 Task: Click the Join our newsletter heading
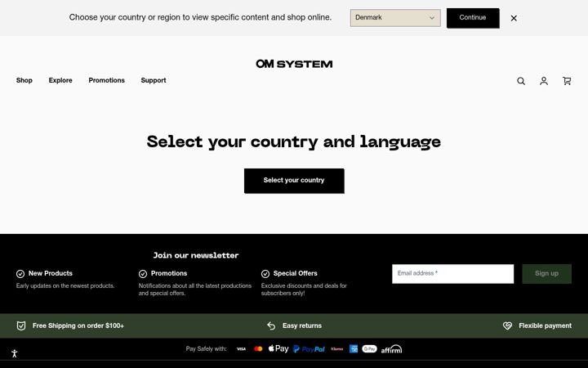[x=196, y=255]
